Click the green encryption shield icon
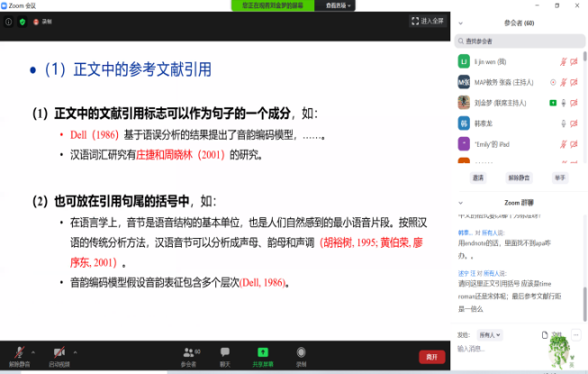The image size is (588, 374). pyautogui.click(x=23, y=21)
